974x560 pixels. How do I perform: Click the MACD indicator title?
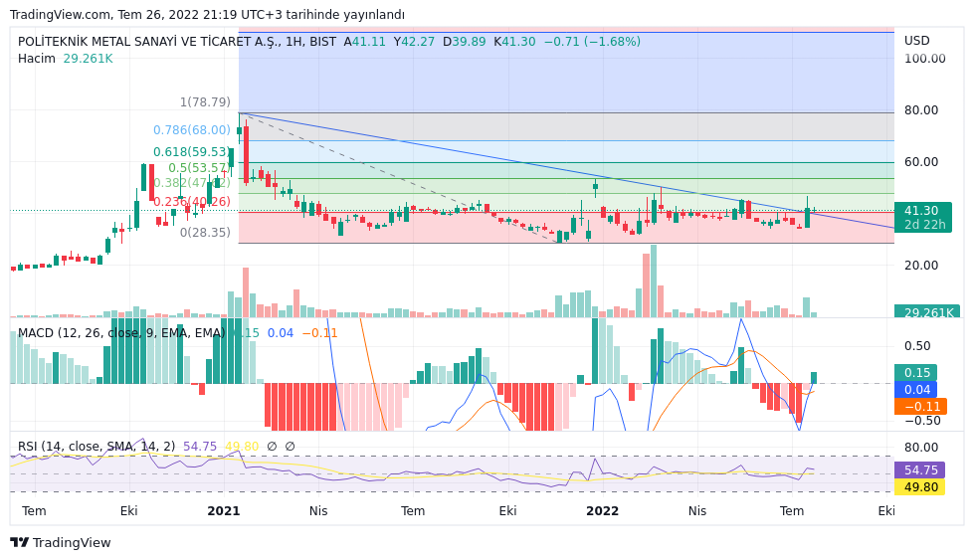point(121,333)
